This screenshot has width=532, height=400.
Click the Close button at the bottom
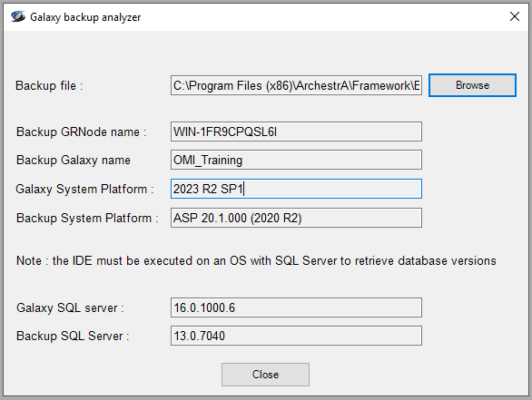[x=265, y=375]
